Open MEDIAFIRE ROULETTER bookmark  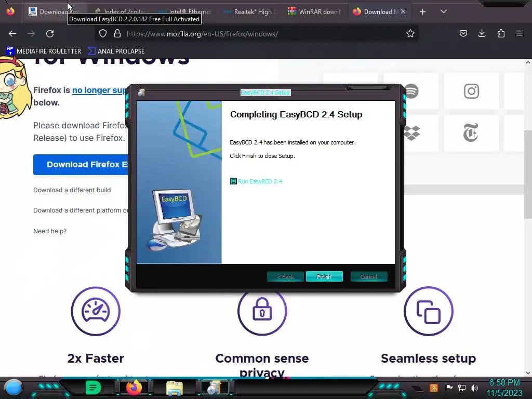(44, 51)
